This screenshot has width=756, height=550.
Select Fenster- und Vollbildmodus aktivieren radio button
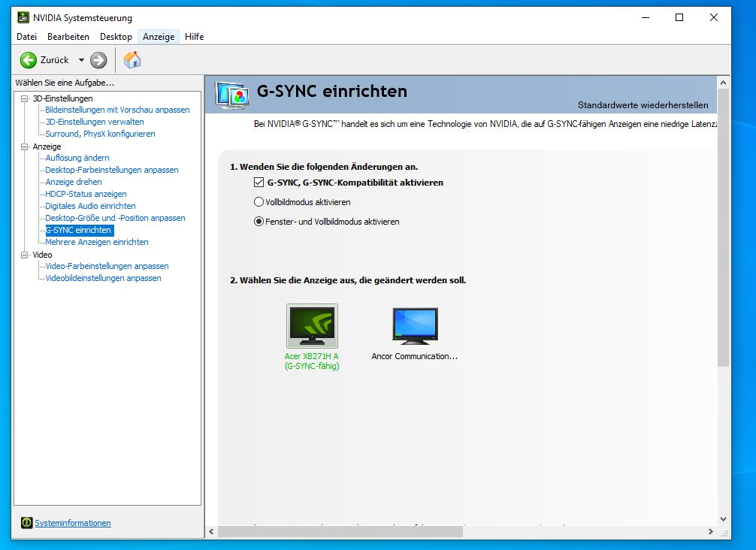coord(259,222)
